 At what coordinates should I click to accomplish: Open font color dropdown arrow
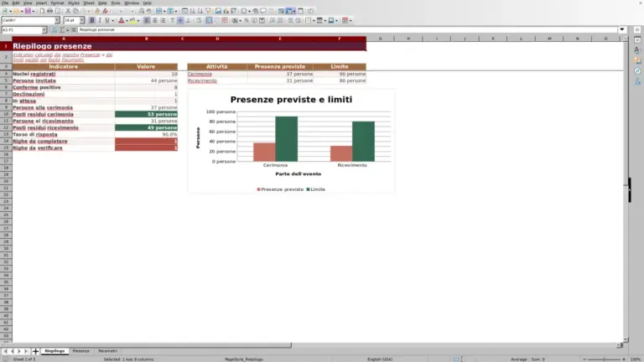click(127, 20)
